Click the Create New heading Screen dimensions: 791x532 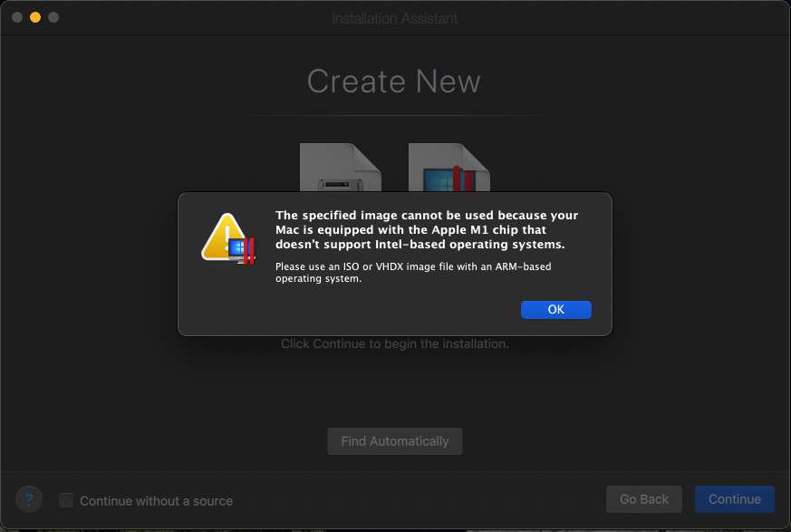click(x=394, y=82)
